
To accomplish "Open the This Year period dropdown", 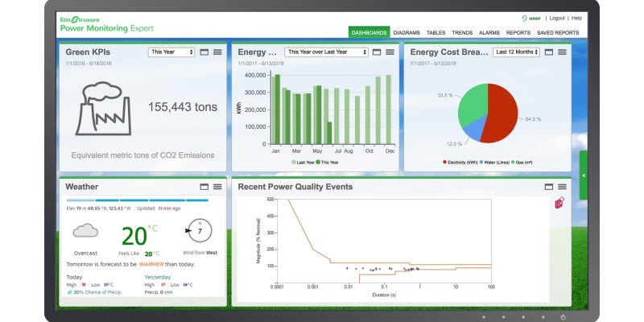I will coord(171,52).
